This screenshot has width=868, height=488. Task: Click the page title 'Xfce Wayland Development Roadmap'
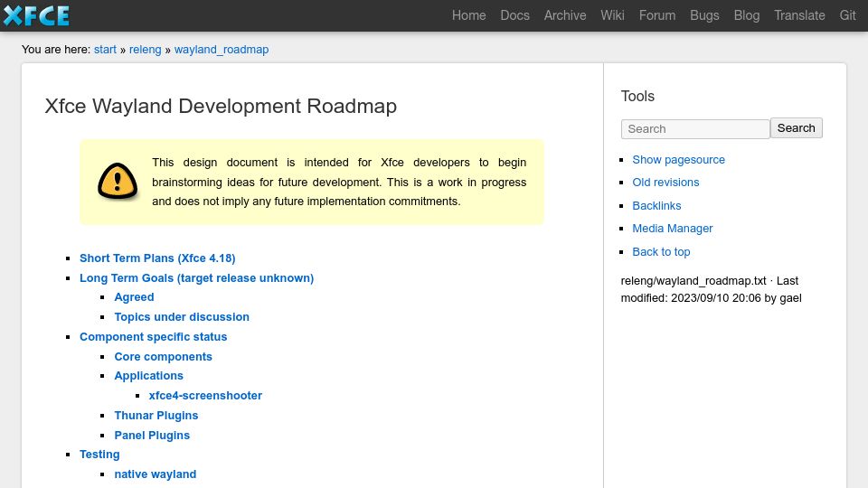(x=221, y=106)
